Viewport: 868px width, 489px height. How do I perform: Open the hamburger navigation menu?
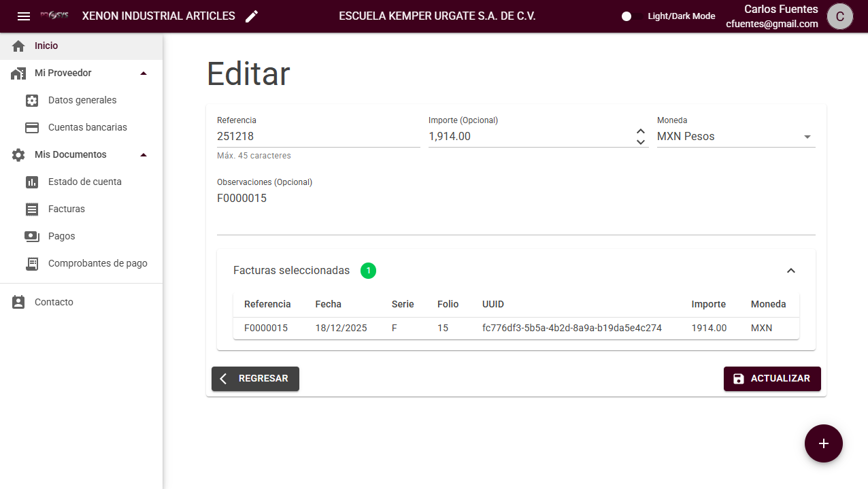[x=24, y=16]
